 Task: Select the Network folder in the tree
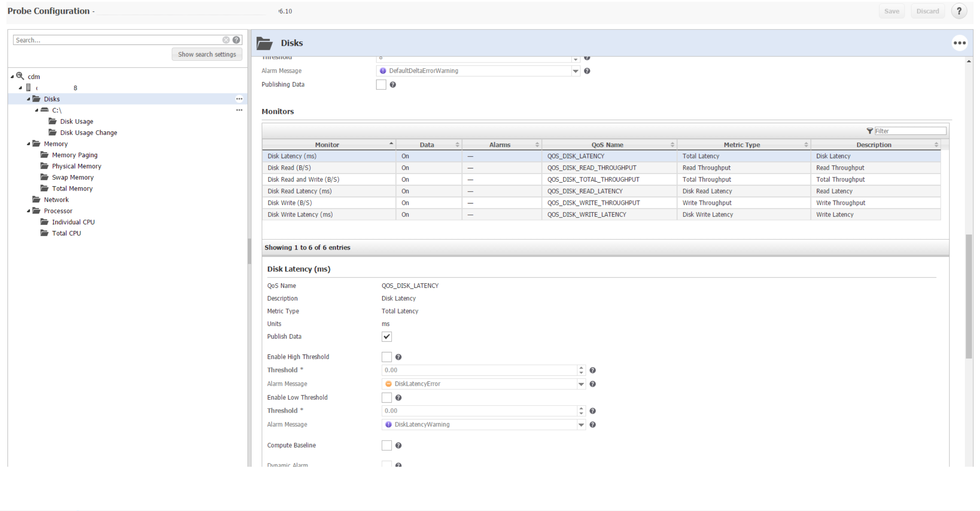click(x=56, y=200)
